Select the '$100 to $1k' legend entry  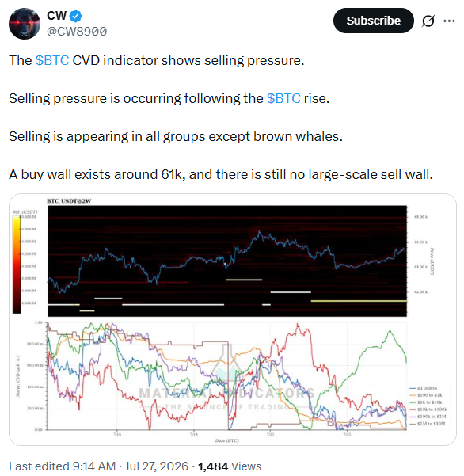coord(426,395)
